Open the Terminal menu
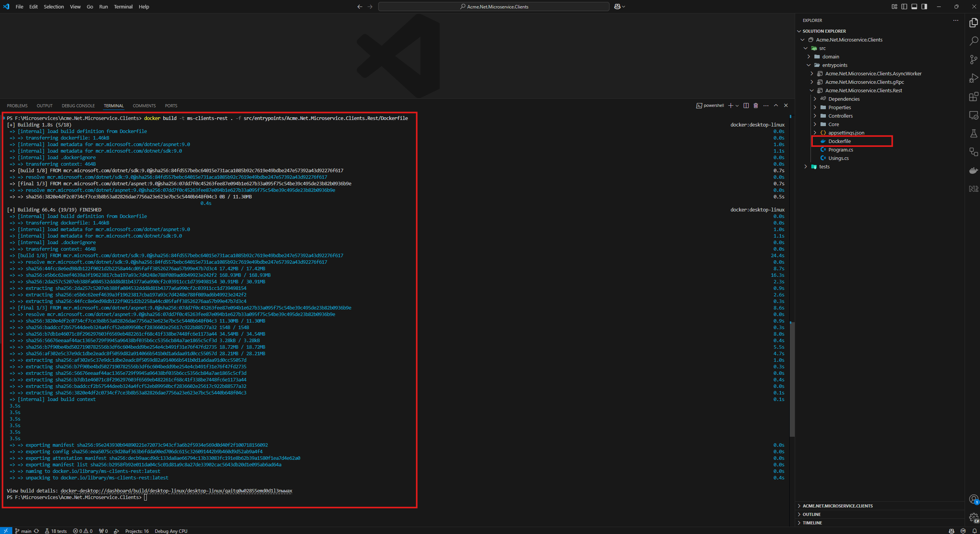The width and height of the screenshot is (980, 534). tap(123, 7)
